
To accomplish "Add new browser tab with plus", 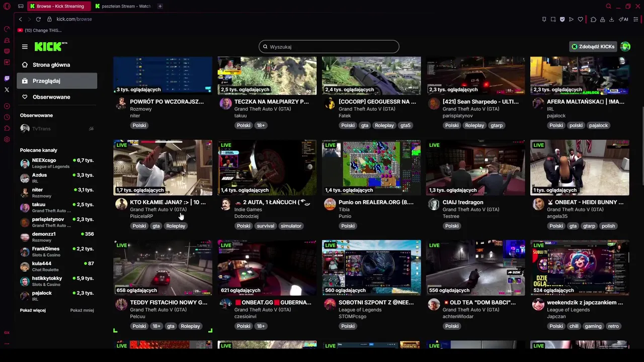I will click(x=160, y=6).
